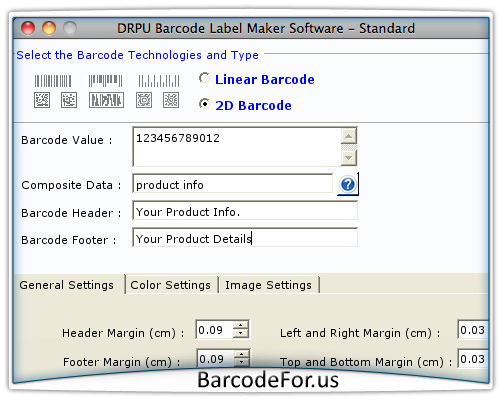Switch to the Color Settings tab
Screen dimensions: 500x400
pyautogui.click(x=171, y=285)
